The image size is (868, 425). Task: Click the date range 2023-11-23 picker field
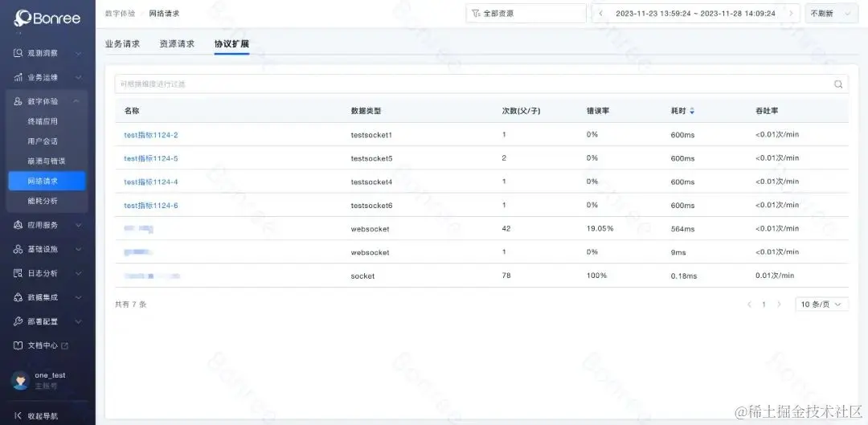(x=695, y=14)
